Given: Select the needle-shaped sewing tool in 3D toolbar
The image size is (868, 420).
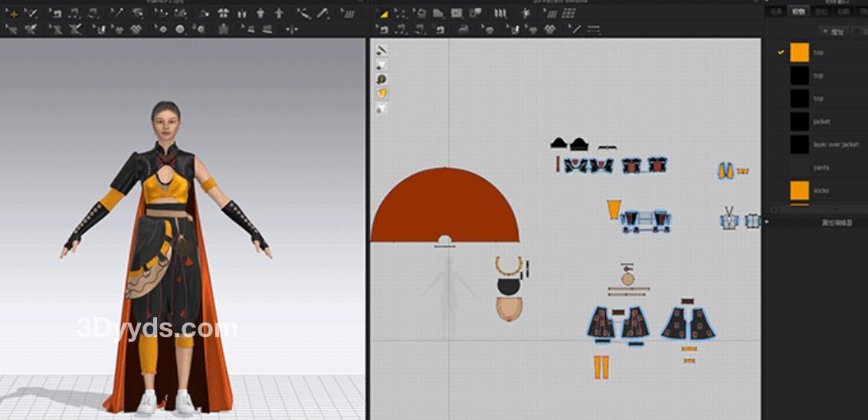Looking at the screenshot, I should tap(117, 14).
